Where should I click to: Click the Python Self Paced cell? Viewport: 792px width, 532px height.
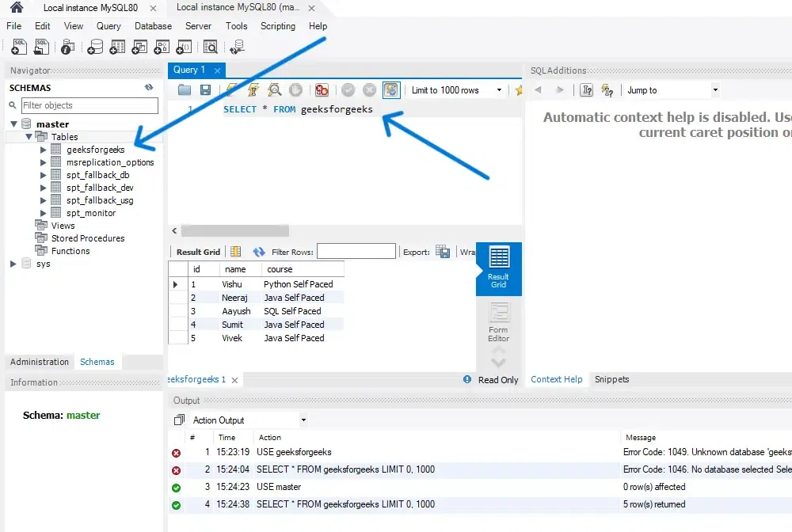303,284
